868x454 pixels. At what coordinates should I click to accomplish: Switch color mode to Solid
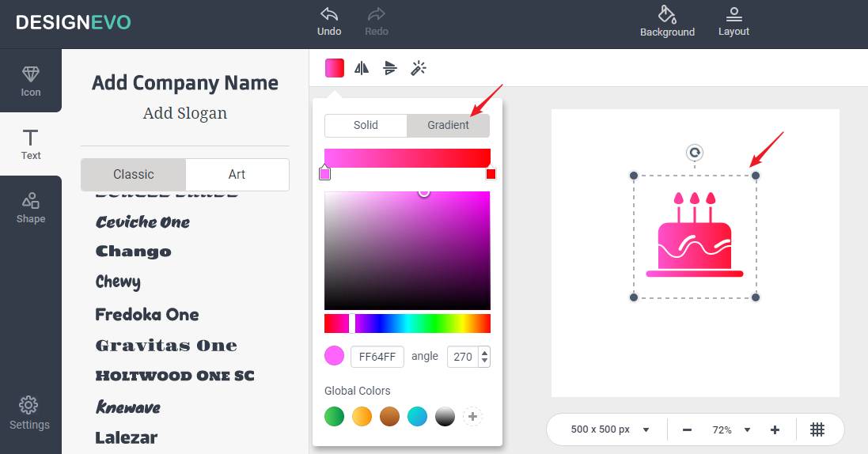366,125
